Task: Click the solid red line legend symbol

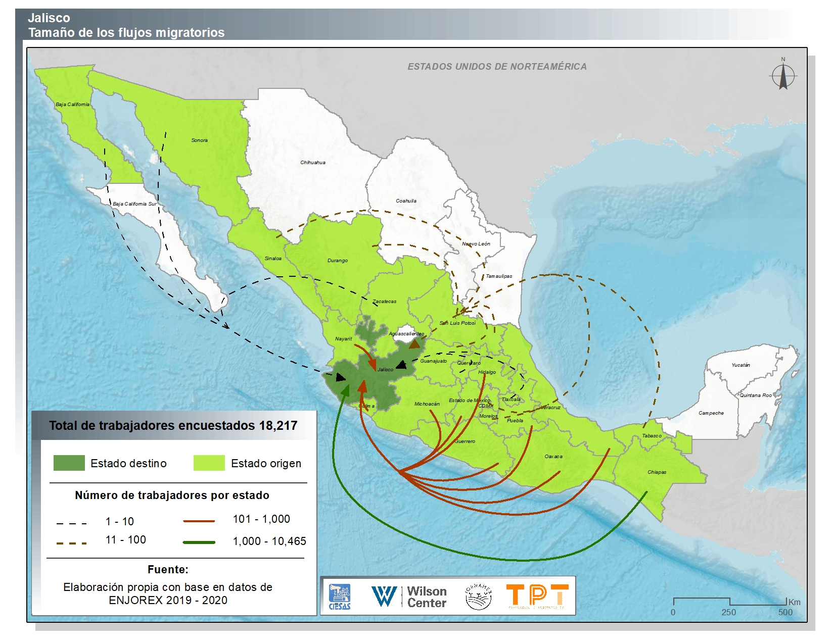Action: (x=199, y=521)
